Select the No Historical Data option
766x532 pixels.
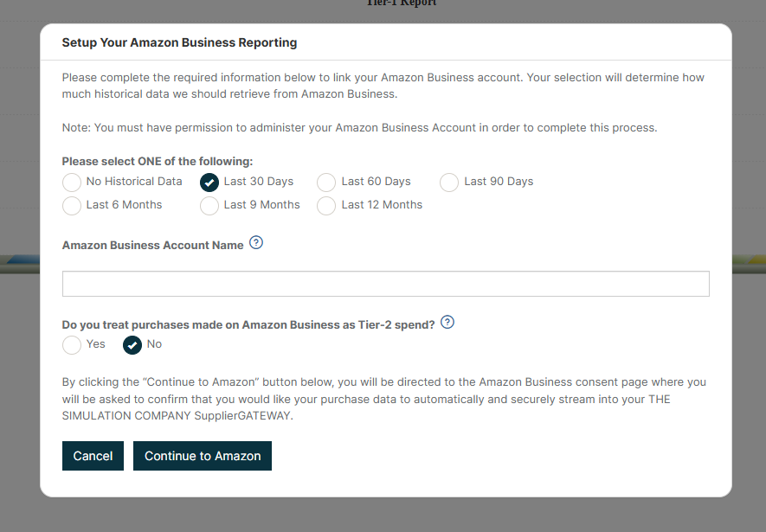[72, 182]
